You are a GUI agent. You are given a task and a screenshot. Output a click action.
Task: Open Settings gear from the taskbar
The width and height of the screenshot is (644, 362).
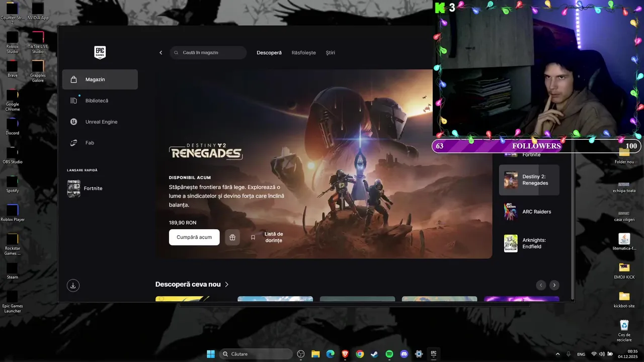[x=419, y=354]
